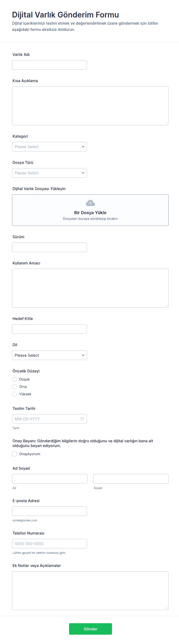This screenshot has width=179, height=644.
Task: Click the cloud upload icon
Action: pyautogui.click(x=90, y=203)
